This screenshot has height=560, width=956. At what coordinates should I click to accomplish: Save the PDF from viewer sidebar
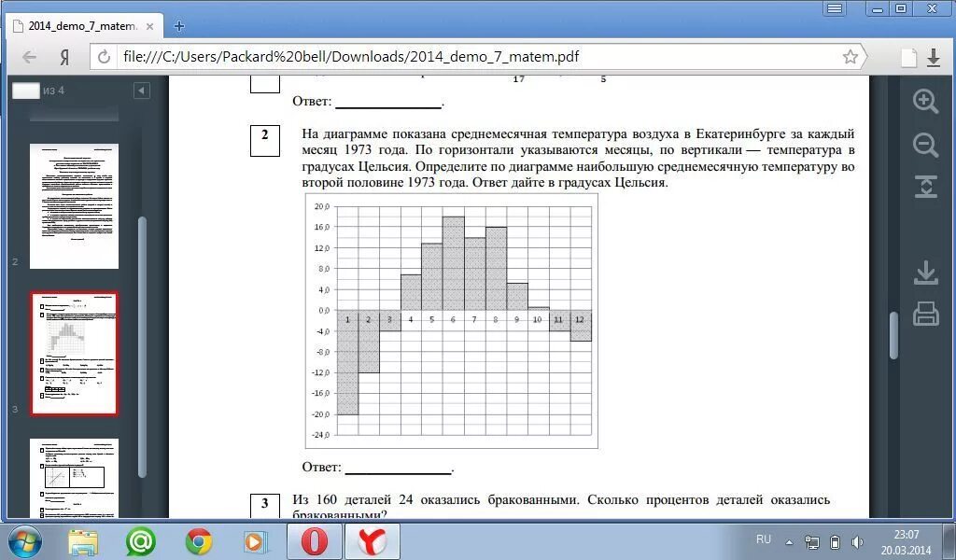[925, 273]
